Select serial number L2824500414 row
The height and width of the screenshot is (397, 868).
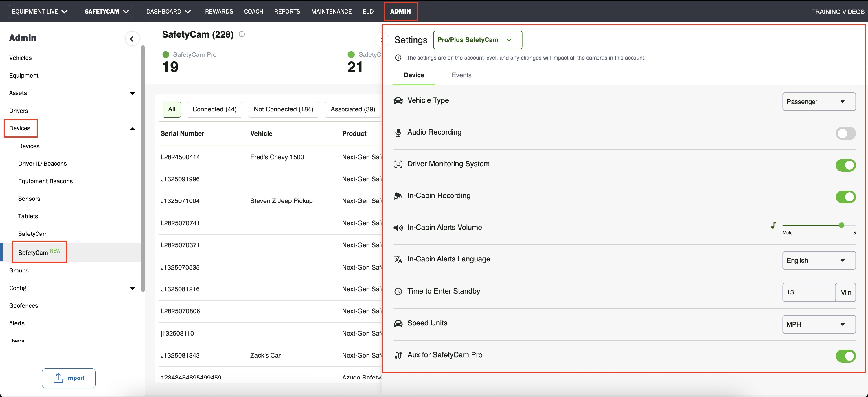[270, 157]
